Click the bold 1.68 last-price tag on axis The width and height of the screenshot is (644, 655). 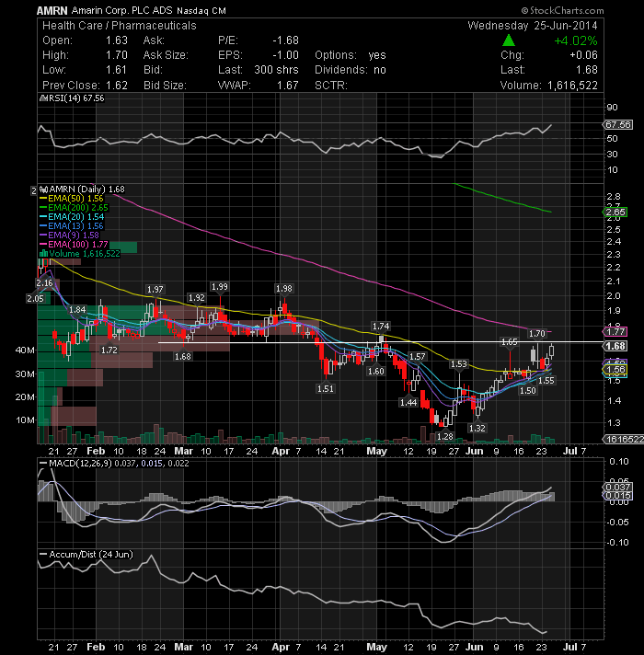(x=615, y=346)
